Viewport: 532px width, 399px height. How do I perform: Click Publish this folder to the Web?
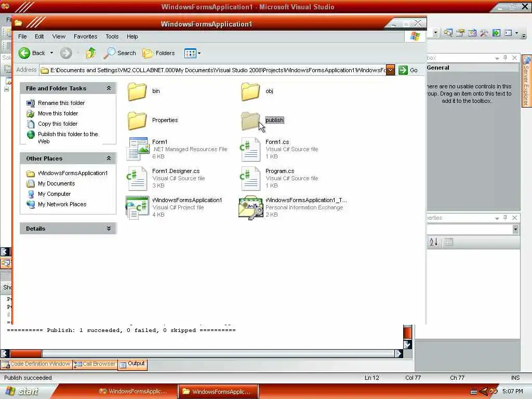click(68, 138)
